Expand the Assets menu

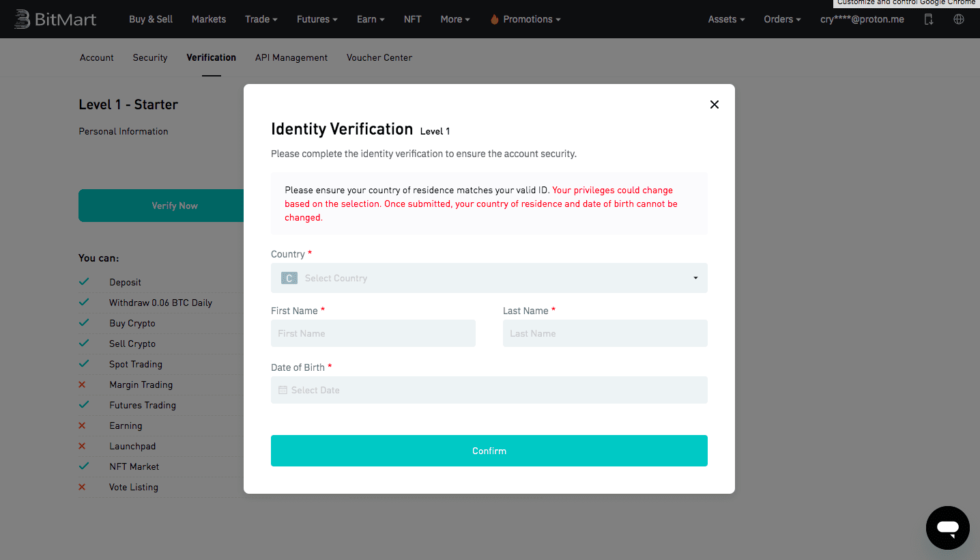(x=726, y=19)
